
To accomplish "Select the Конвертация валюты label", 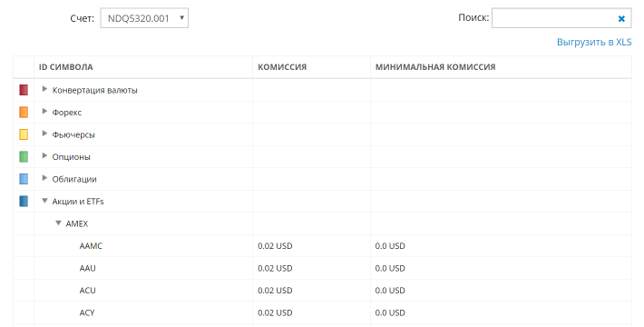I will coord(95,91).
